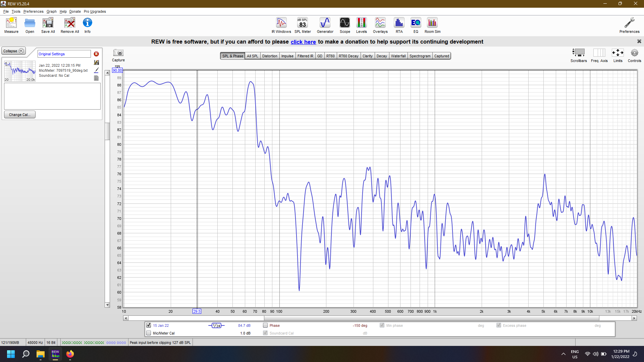Click the Change Cal... button

pos(19,115)
